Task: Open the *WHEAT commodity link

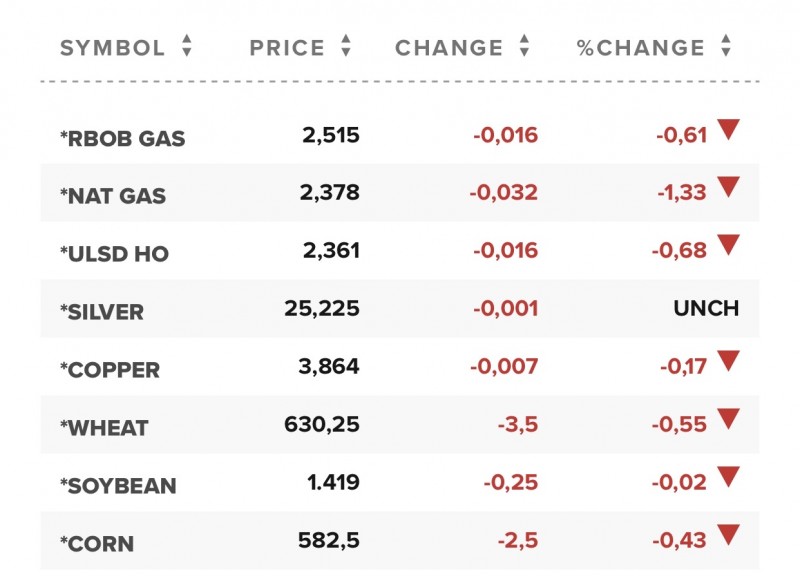Action: 104,429
